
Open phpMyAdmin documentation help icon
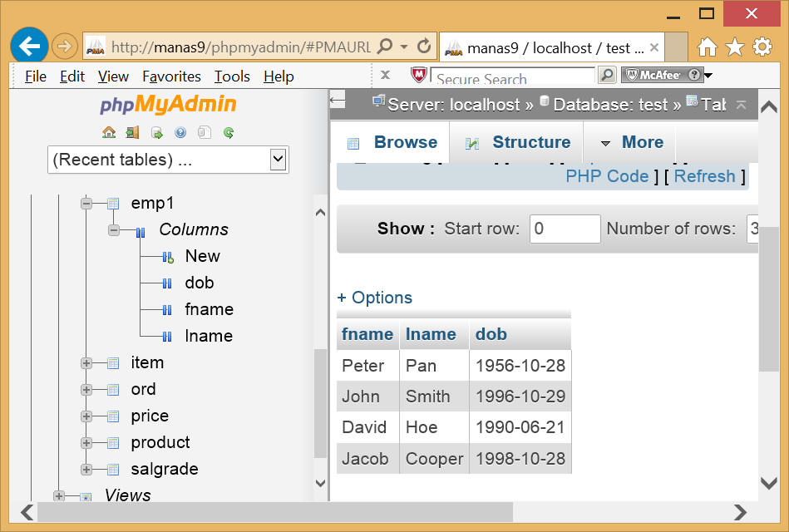[180, 132]
